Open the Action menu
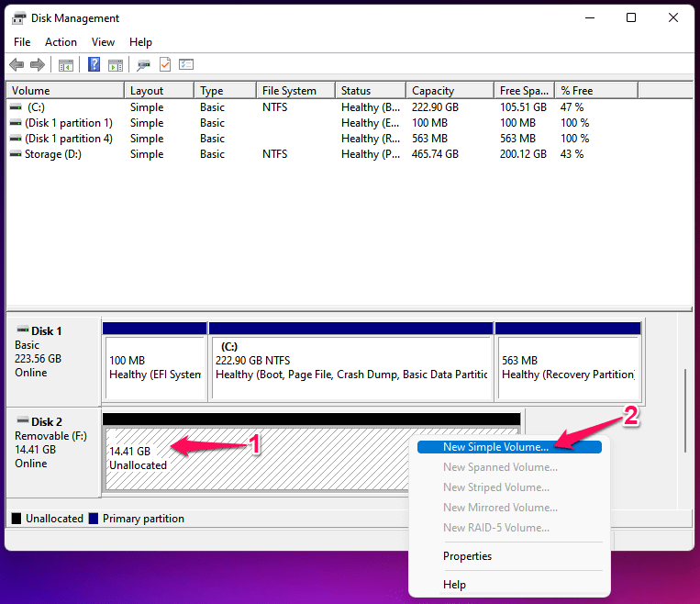The height and width of the screenshot is (604, 700). point(61,42)
